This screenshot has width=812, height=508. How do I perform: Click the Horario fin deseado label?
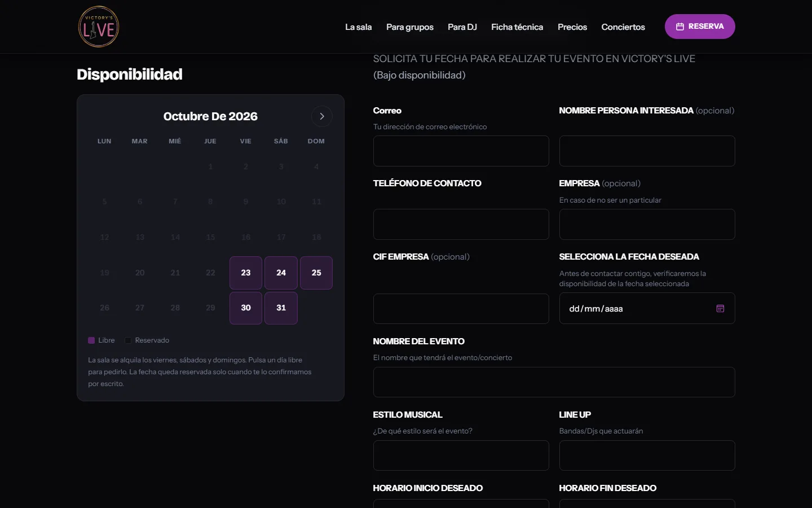coord(608,488)
